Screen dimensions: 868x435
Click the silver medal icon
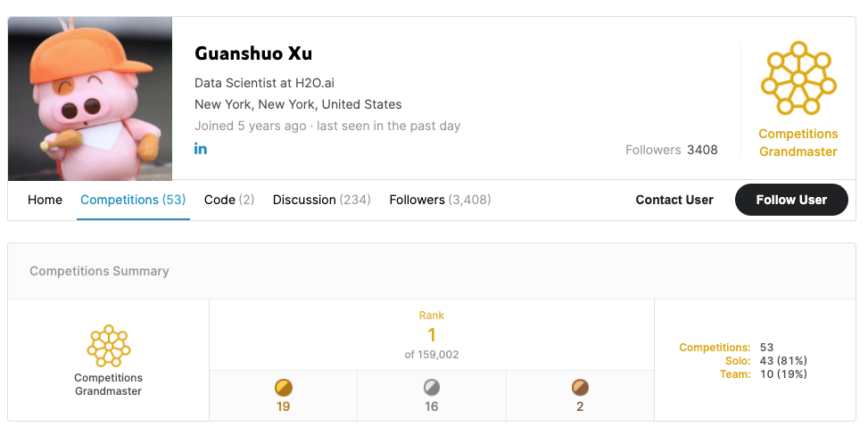(x=432, y=388)
